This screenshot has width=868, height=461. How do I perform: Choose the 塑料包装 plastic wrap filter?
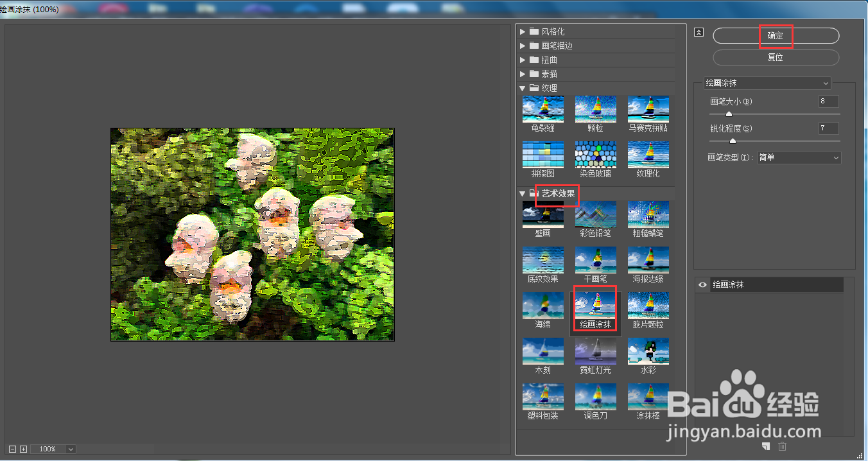click(x=543, y=397)
